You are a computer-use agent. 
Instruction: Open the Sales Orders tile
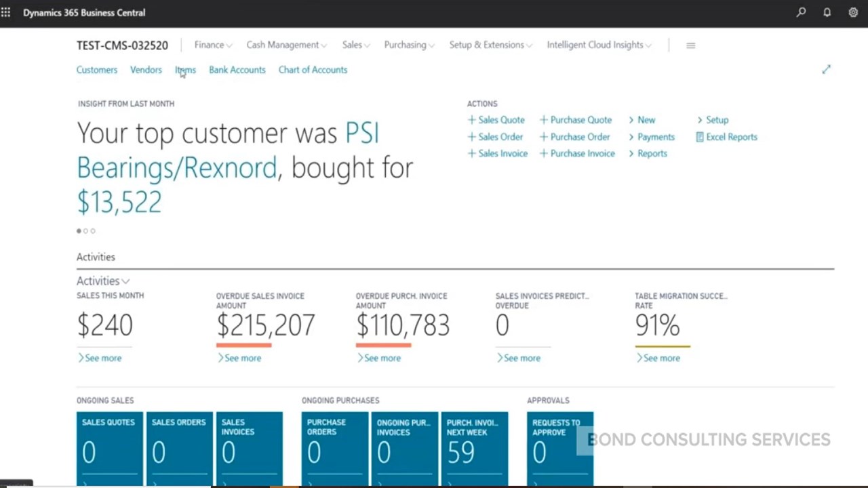180,449
